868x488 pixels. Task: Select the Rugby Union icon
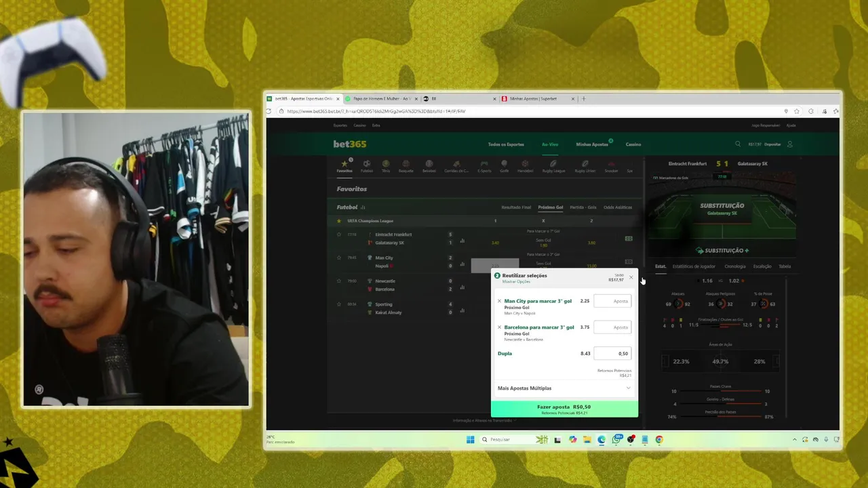click(585, 166)
